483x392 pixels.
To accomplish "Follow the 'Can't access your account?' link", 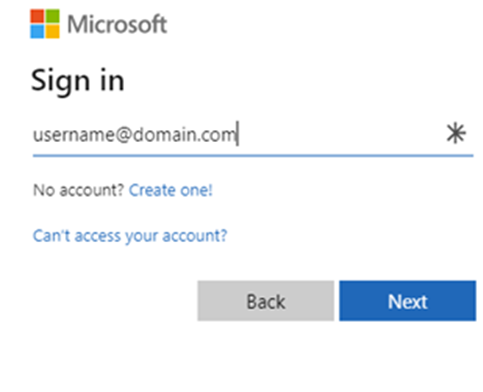I will [x=130, y=236].
